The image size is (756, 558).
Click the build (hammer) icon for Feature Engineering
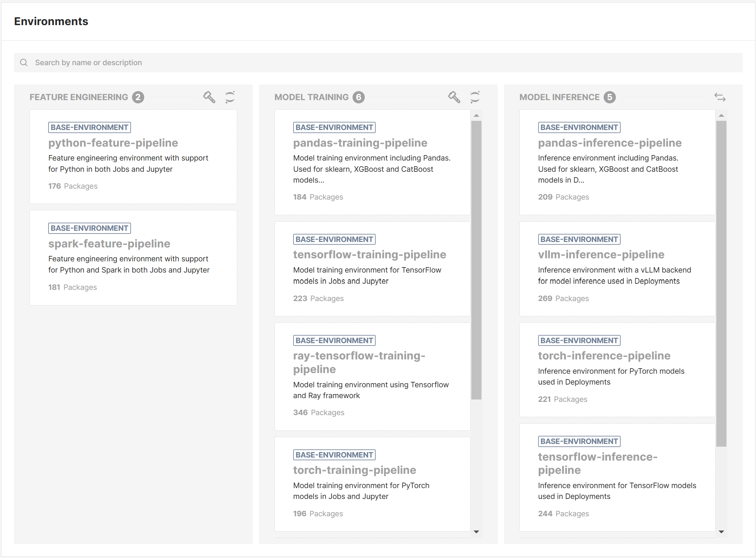209,97
